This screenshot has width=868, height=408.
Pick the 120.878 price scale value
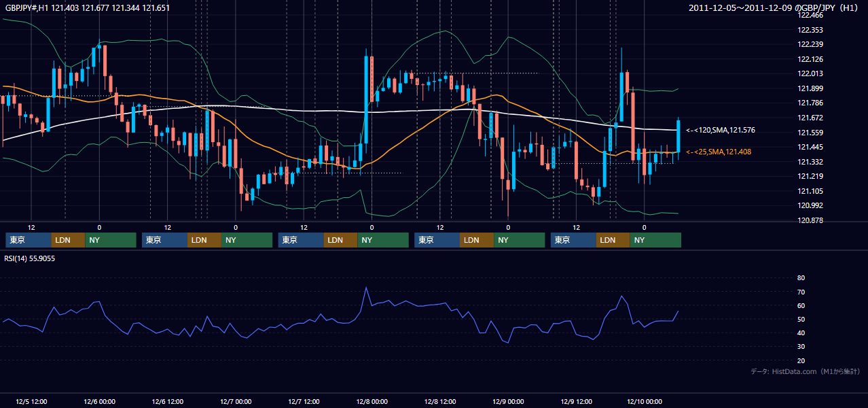tap(809, 220)
